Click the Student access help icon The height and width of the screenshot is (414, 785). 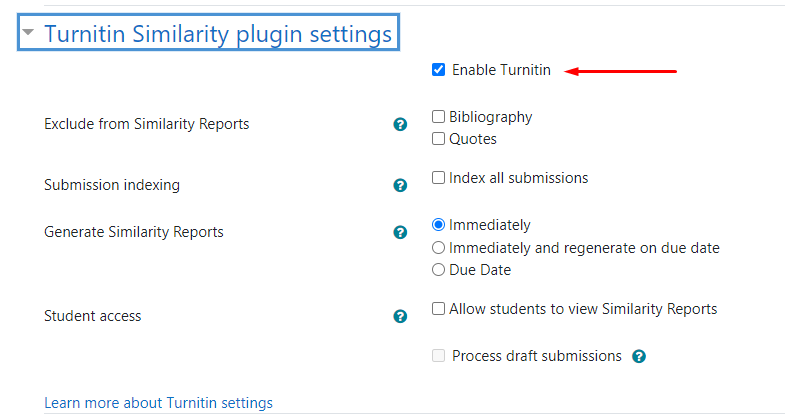pos(400,316)
